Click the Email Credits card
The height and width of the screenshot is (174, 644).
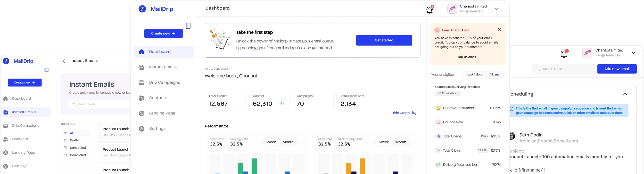click(x=225, y=101)
